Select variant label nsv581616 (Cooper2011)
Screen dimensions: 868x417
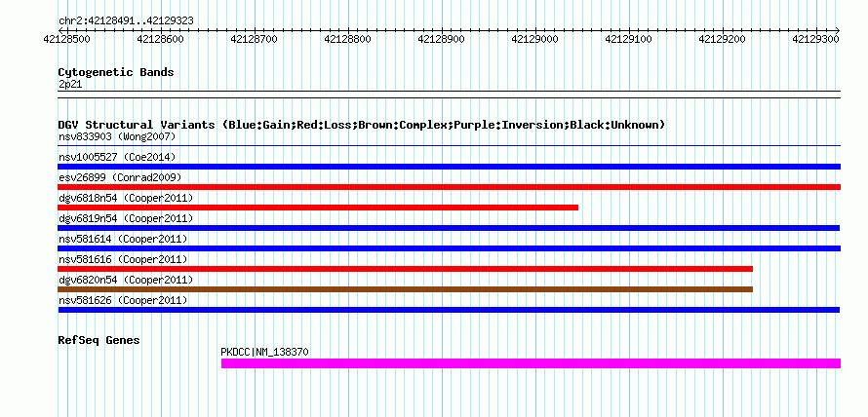pyautogui.click(x=123, y=259)
